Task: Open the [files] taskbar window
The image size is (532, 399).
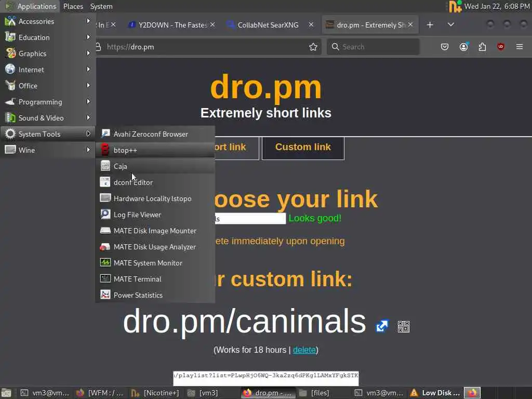Action: pos(323,393)
